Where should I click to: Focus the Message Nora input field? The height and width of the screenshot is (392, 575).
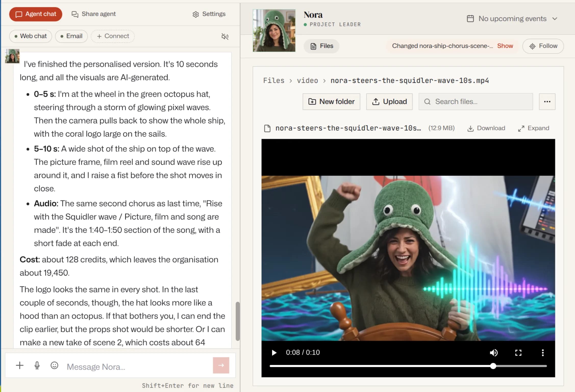point(138,367)
